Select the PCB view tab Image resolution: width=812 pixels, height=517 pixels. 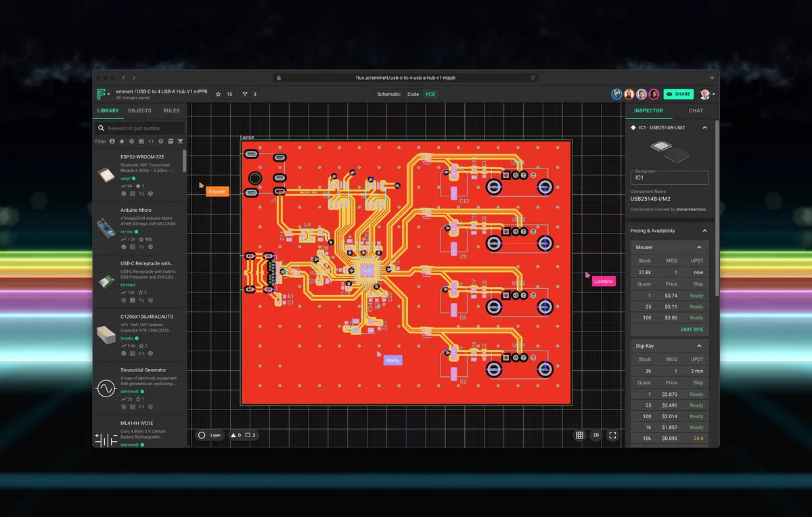430,94
